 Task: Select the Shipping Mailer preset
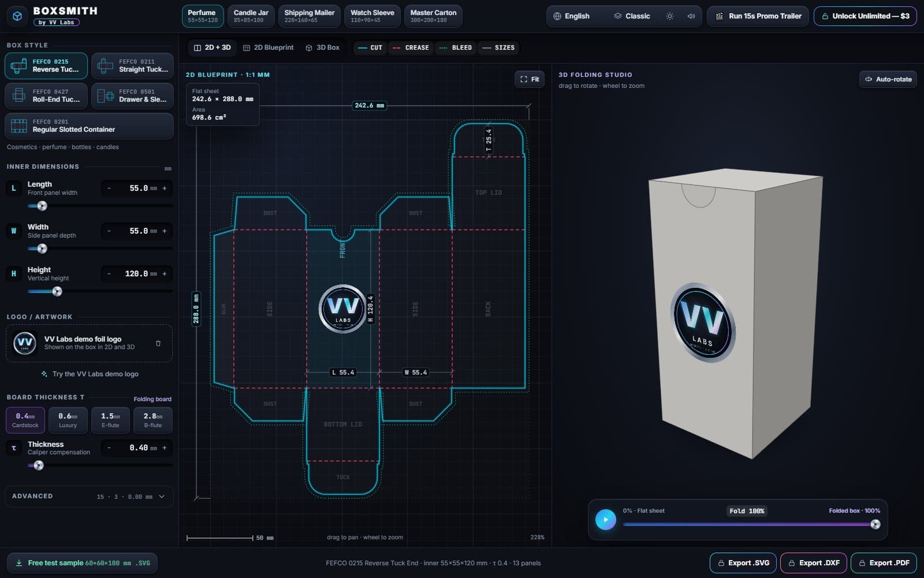pyautogui.click(x=310, y=16)
